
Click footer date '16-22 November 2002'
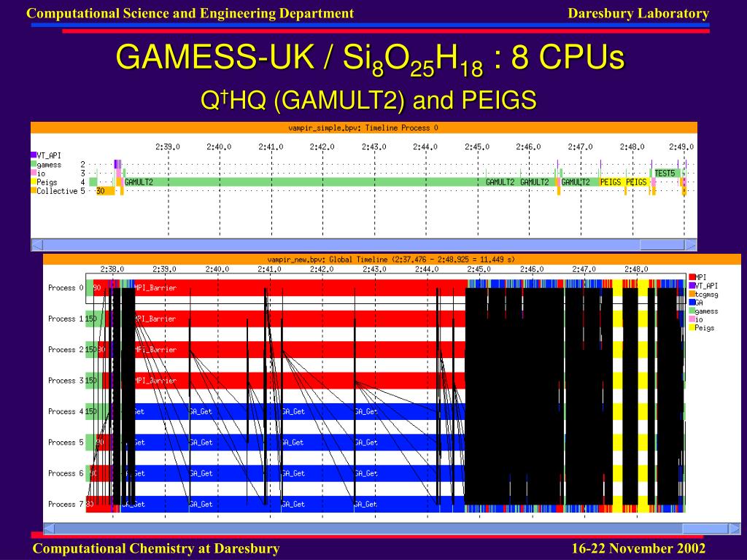(x=638, y=548)
